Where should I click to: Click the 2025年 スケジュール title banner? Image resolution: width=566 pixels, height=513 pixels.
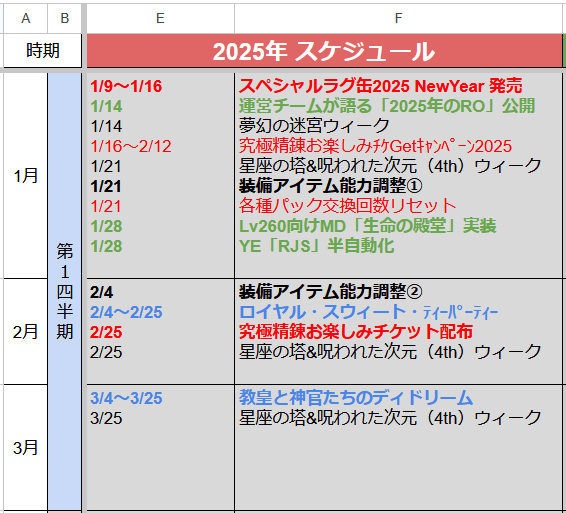(x=324, y=51)
